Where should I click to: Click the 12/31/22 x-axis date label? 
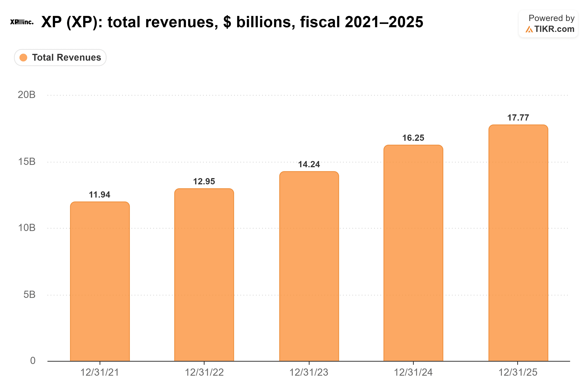[204, 372]
